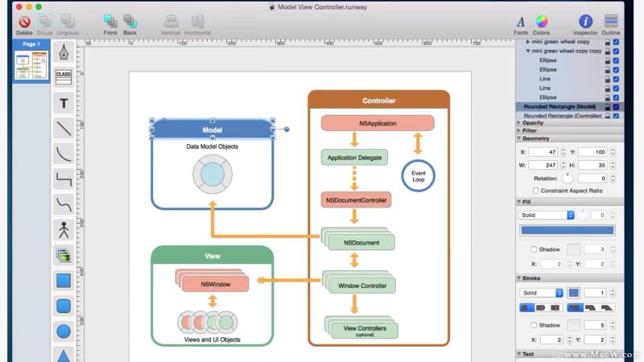
Task: Expand the Opacity section
Action: [518, 123]
